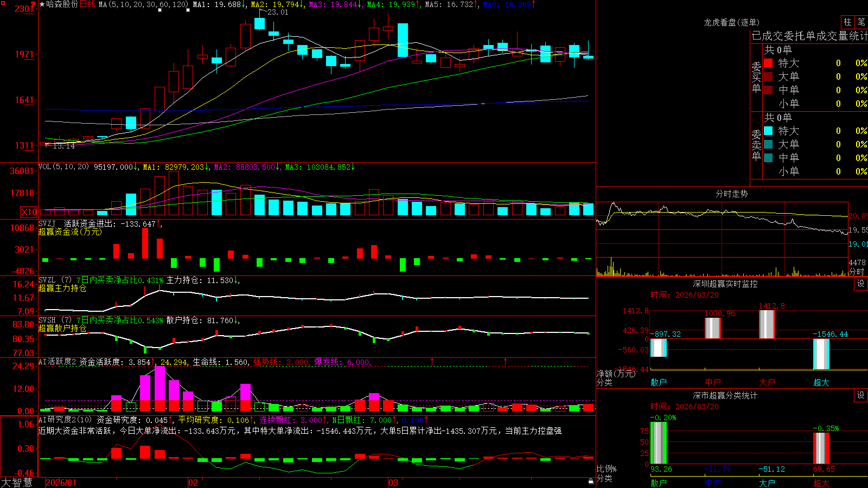The image size is (868, 488).
Task: Click the 散户 bar in 深圳超赢实时监控
Action: coord(658,348)
